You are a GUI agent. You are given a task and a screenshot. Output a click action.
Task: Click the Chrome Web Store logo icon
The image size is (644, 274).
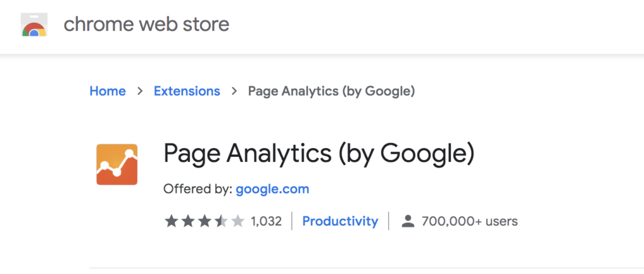point(34,25)
